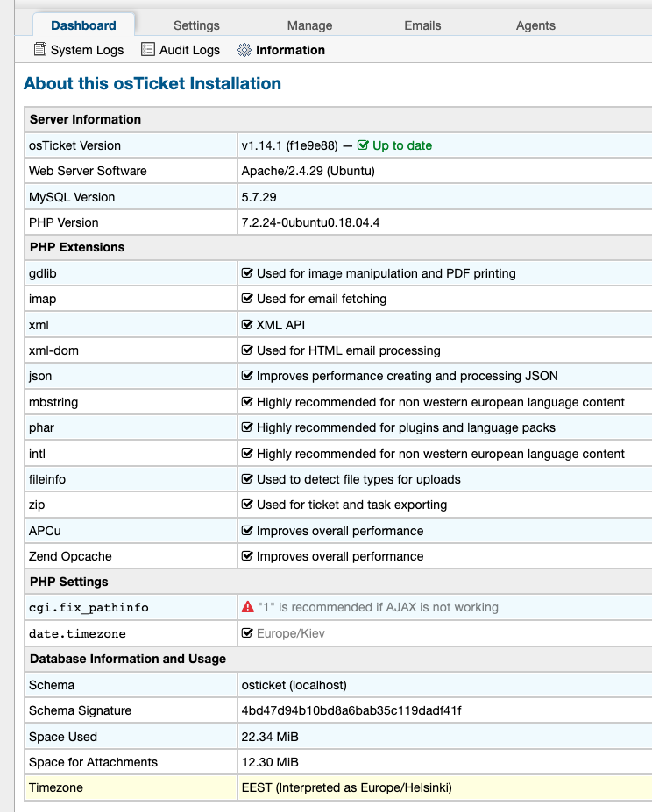Click the Audit Logs list icon
The height and width of the screenshot is (812, 652).
coord(148,49)
